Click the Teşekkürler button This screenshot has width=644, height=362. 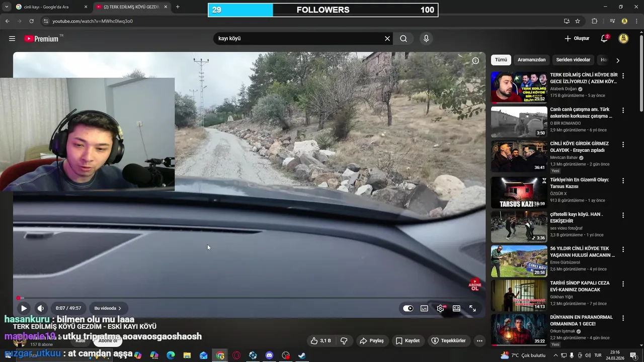[448, 341]
